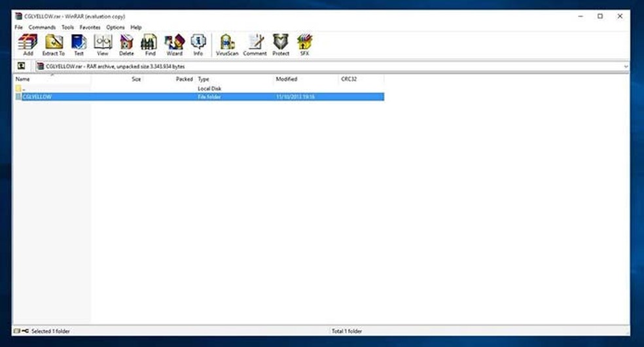Open the File menu
The height and width of the screenshot is (347, 644).
[18, 27]
